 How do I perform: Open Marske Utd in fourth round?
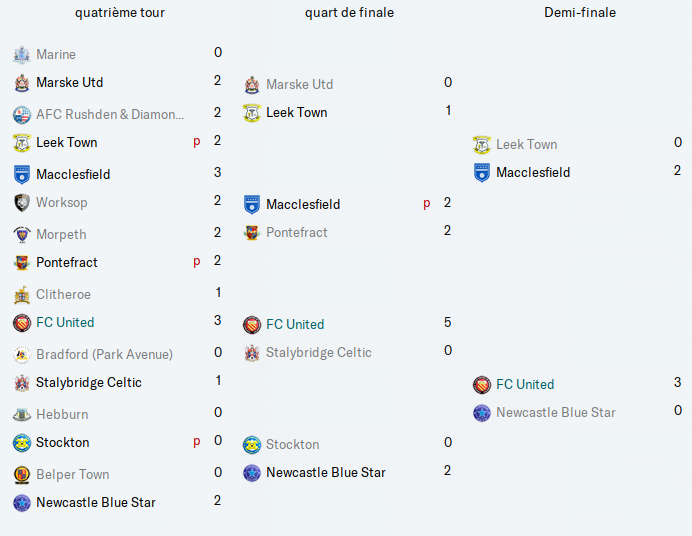(x=69, y=82)
